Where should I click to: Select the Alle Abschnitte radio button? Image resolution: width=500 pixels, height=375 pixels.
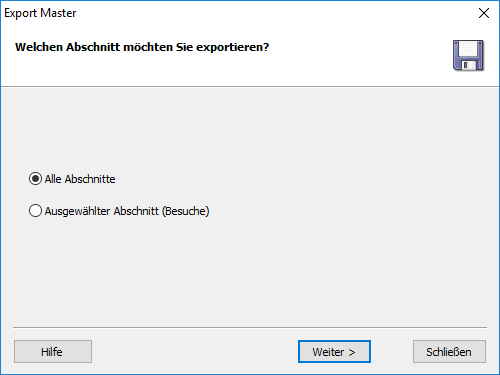pyautogui.click(x=35, y=179)
